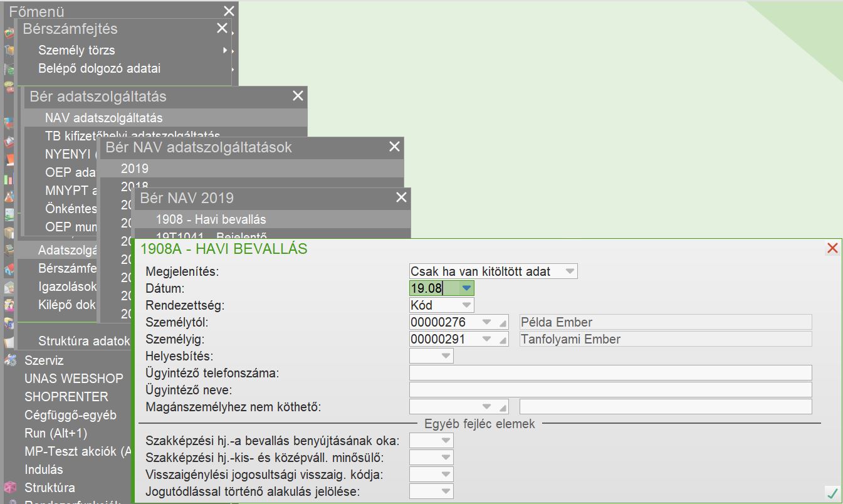Open Belépő dolgozó adatai menu item
Image resolution: width=843 pixels, height=504 pixels.
tap(100, 68)
